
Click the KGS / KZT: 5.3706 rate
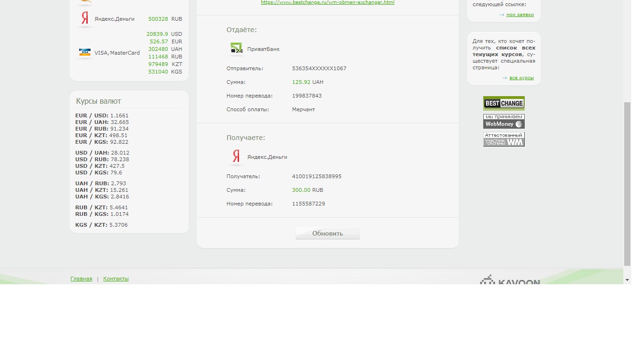pyautogui.click(x=101, y=225)
